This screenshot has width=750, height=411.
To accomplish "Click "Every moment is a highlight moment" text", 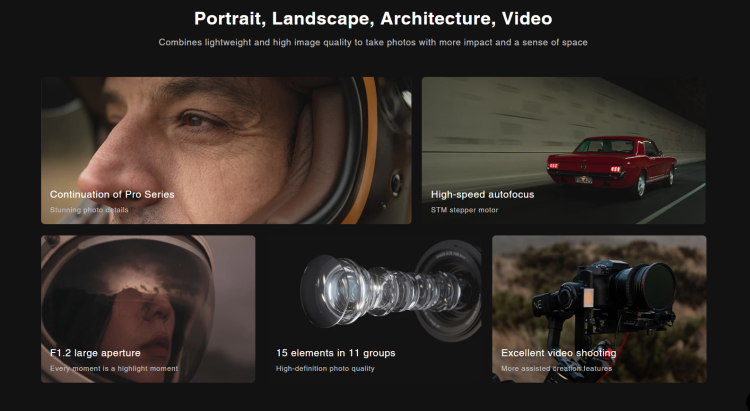I will (x=114, y=369).
